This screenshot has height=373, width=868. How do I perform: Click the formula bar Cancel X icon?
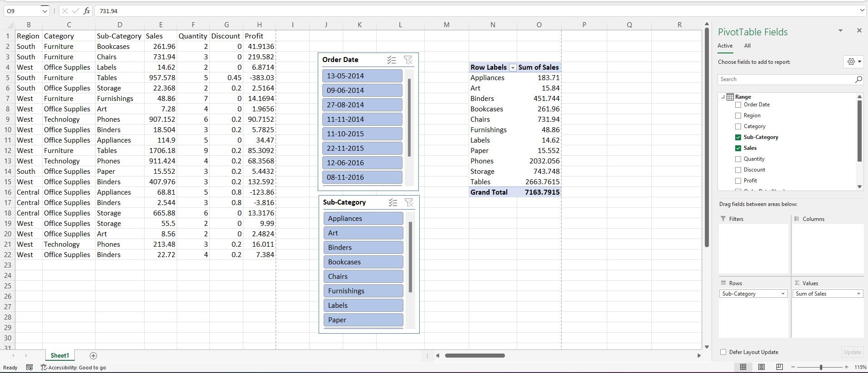pyautogui.click(x=65, y=11)
